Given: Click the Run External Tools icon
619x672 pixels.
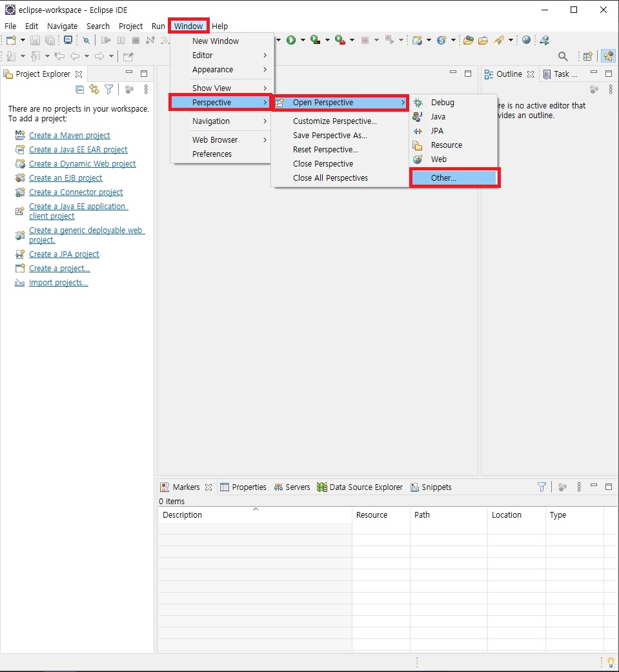Looking at the screenshot, I should click(x=340, y=40).
